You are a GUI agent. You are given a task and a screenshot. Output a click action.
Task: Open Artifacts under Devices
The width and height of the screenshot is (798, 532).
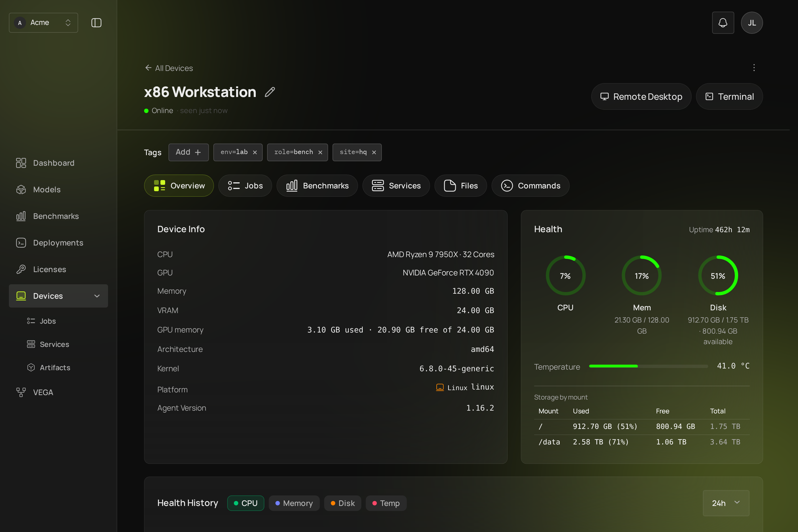coord(65,367)
